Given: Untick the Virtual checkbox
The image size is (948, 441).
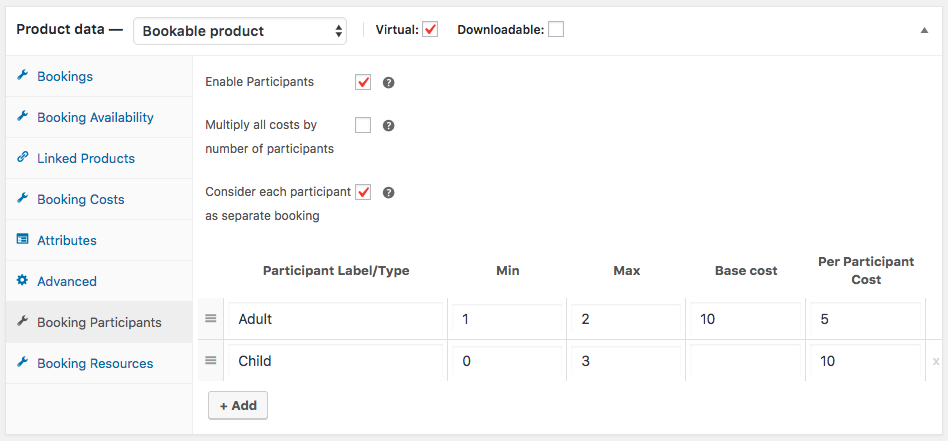Looking at the screenshot, I should (x=431, y=30).
